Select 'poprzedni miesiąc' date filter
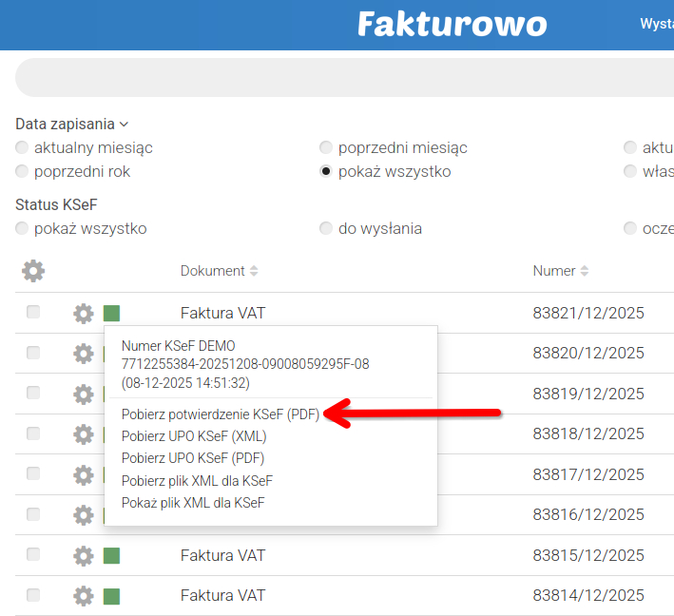The image size is (674, 616). (326, 147)
